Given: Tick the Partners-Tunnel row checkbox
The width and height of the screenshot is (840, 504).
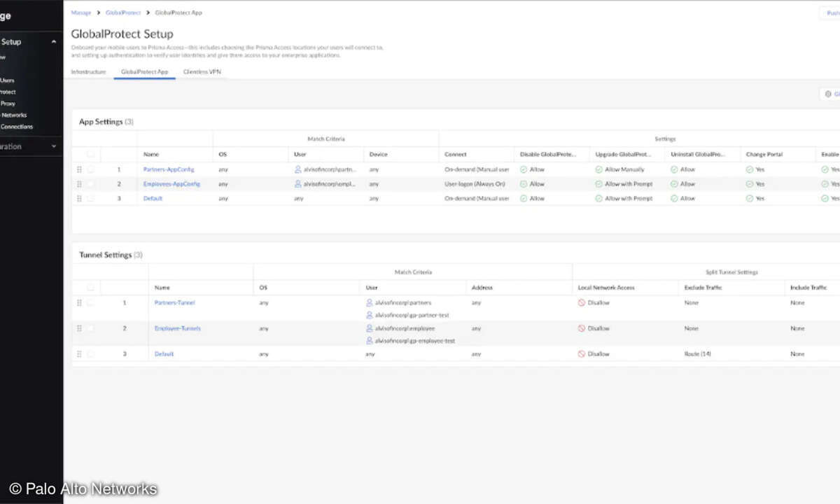Looking at the screenshot, I should (90, 303).
